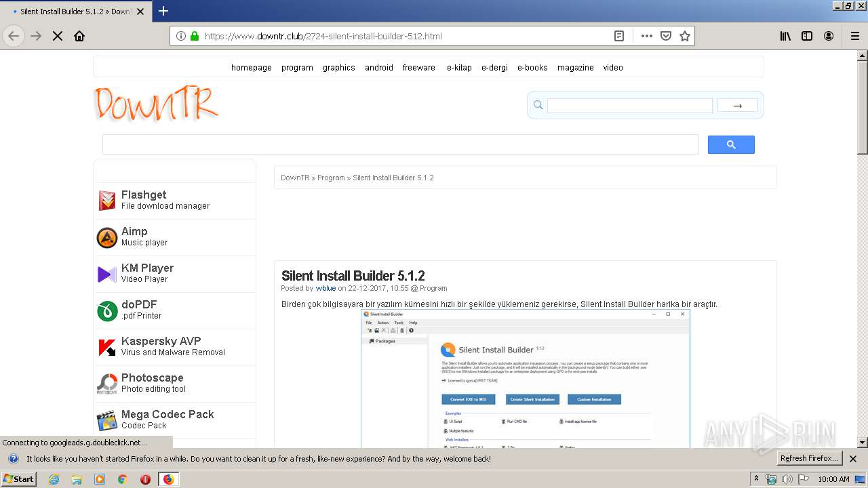Open a new tab with plus button
This screenshot has width=868, height=488.
click(x=163, y=11)
